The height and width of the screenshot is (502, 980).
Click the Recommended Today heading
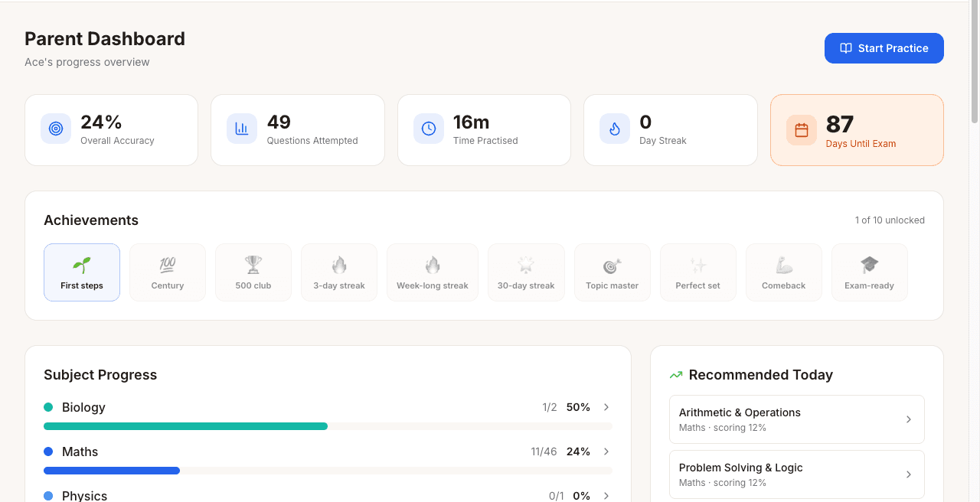(x=761, y=375)
